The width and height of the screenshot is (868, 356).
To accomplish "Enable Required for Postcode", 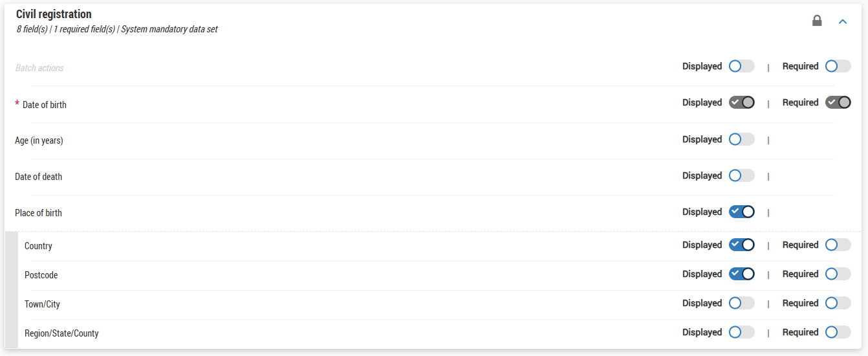I will [838, 274].
